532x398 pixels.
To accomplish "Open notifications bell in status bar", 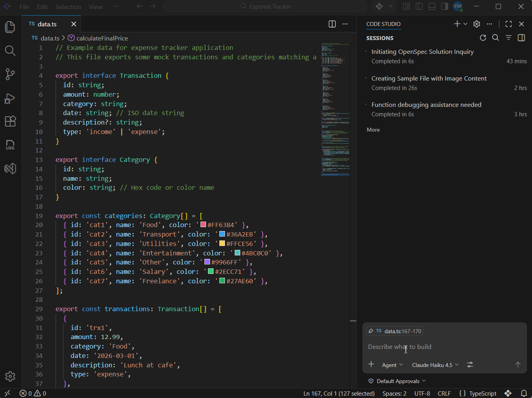I will [x=524, y=393].
